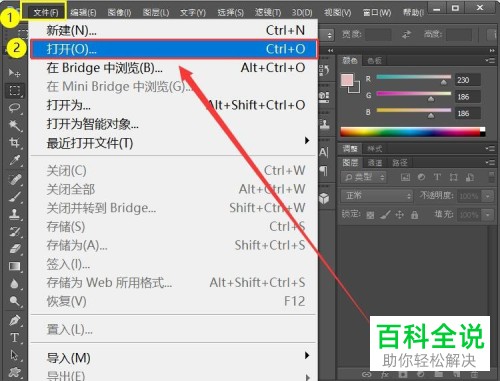Filter layers by adjustment layer icon
Screen dimensions: 500x381
click(x=421, y=177)
